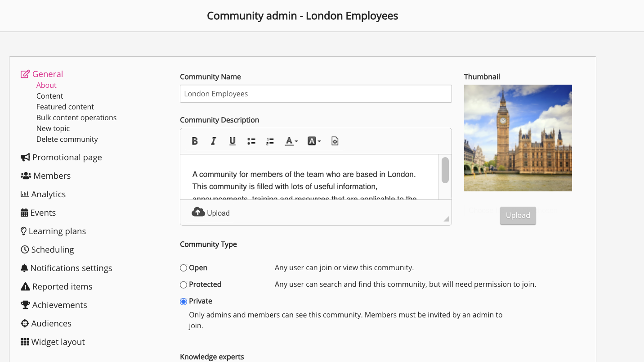Choose the Protected community type
The height and width of the screenshot is (362, 644).
(x=183, y=285)
